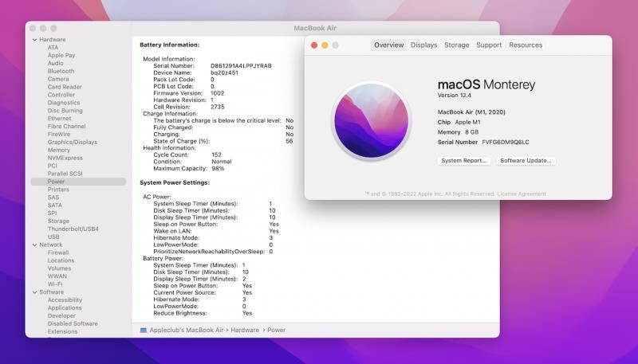Select the Support tab

point(489,45)
